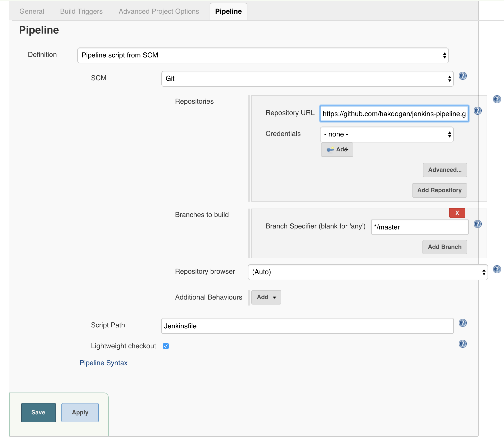Open the Definition dropdown
The width and height of the screenshot is (504, 439).
coord(263,55)
